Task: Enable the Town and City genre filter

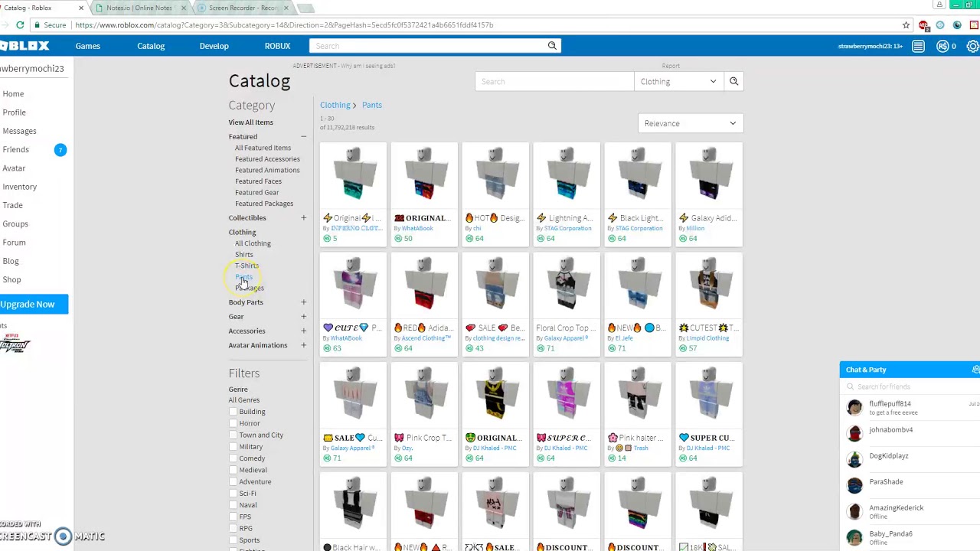Action: (233, 435)
